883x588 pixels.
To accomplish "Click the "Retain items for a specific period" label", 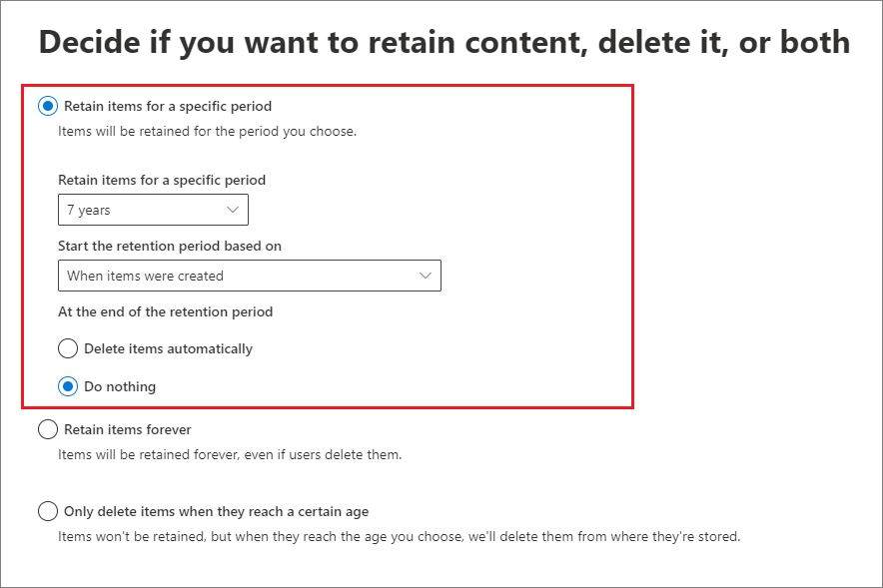I will (x=166, y=105).
